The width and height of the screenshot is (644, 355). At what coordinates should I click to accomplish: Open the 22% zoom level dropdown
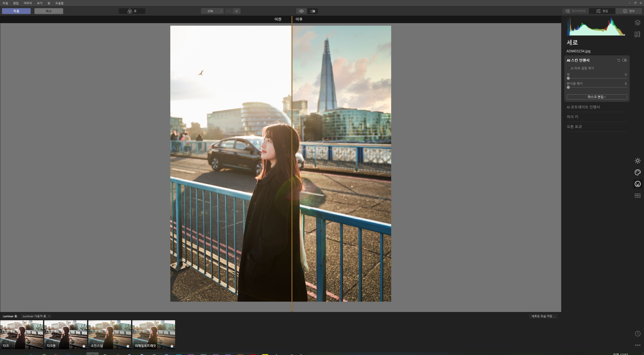(212, 11)
